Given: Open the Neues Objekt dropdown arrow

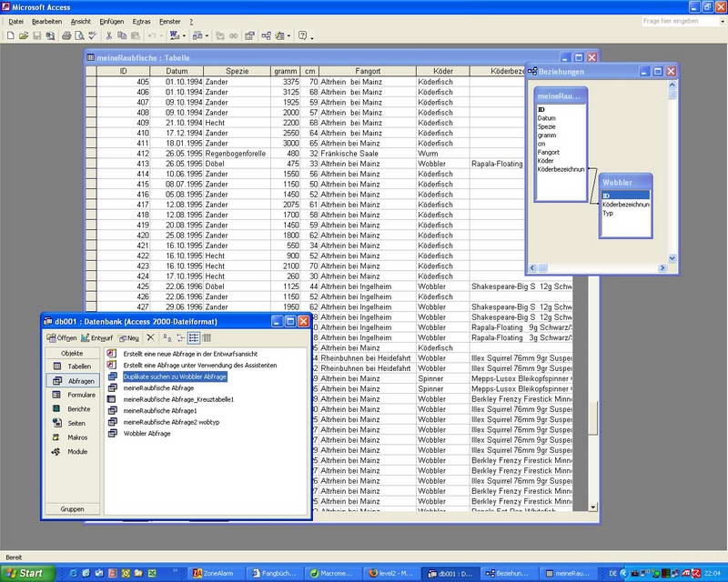Looking at the screenshot, I should (290, 35).
